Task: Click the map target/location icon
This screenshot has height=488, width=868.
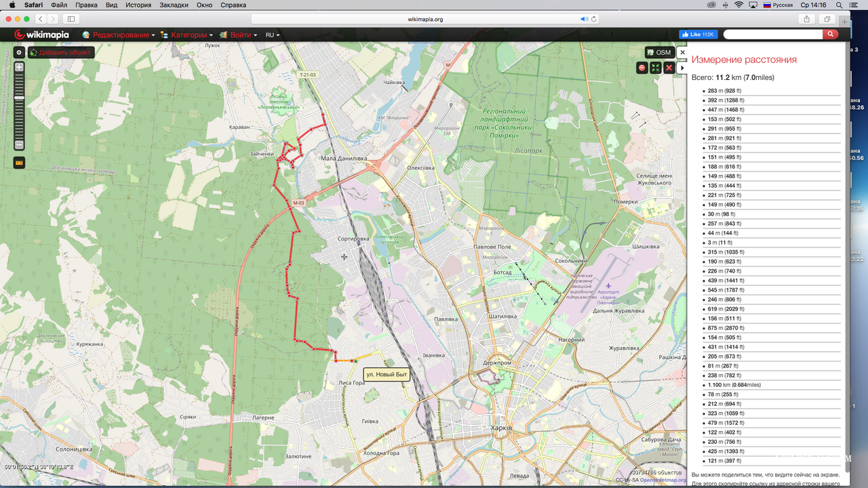Action: click(19, 52)
